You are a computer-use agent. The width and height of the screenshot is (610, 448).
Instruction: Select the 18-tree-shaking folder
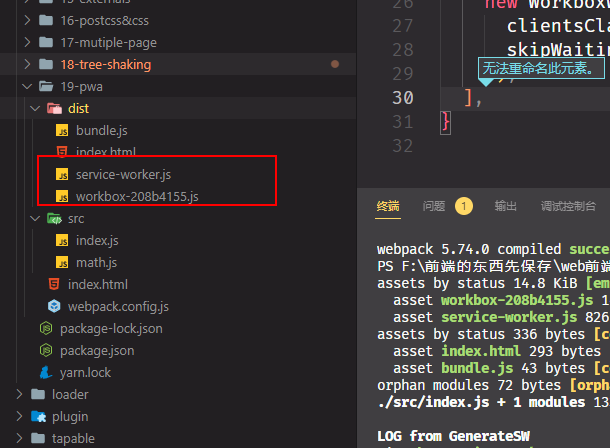pyautogui.click(x=105, y=64)
